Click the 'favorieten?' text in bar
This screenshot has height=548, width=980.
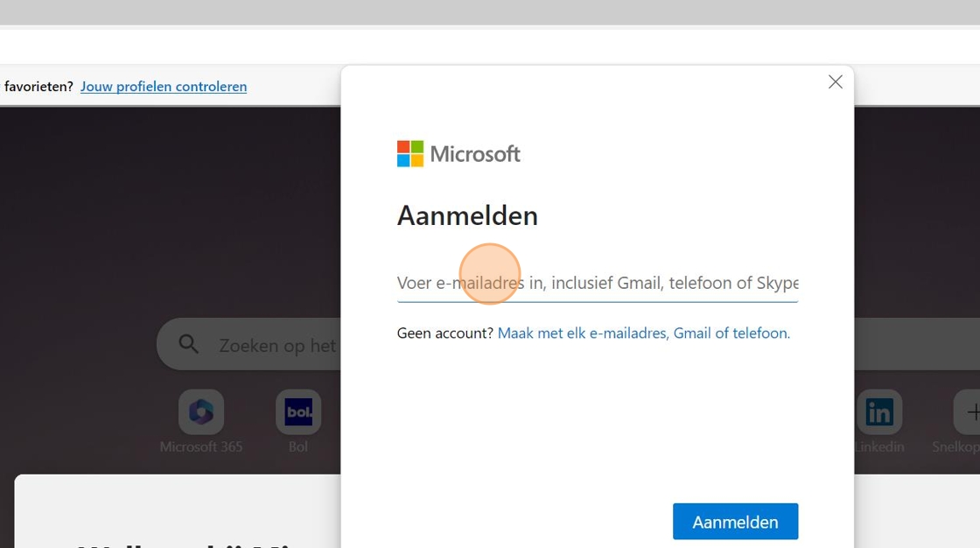coord(38,86)
